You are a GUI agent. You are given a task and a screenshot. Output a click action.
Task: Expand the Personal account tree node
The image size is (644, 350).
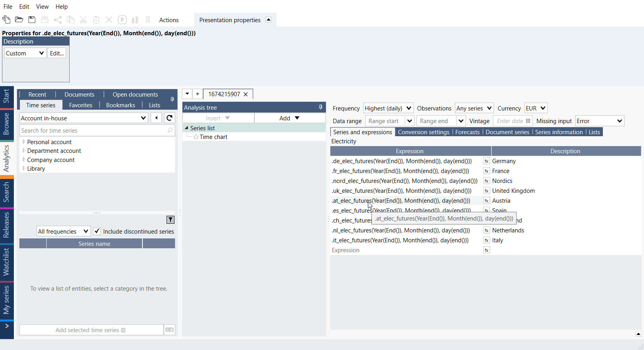pos(24,142)
